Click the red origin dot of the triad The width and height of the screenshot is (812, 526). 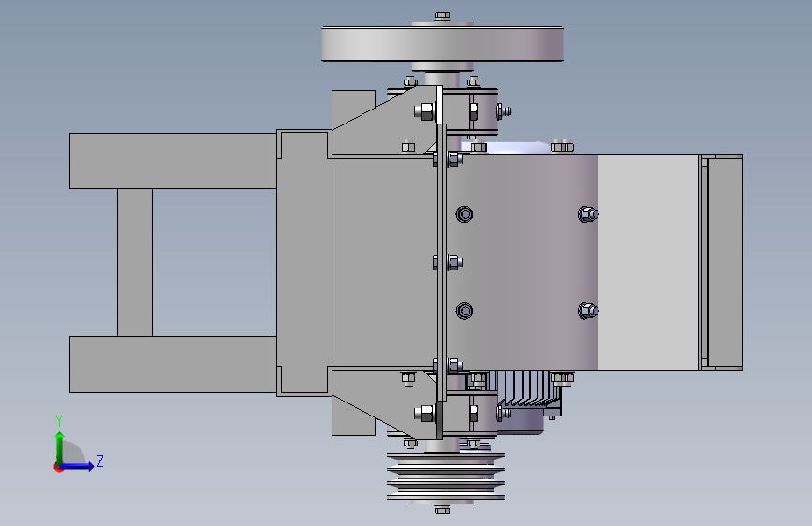[57, 467]
